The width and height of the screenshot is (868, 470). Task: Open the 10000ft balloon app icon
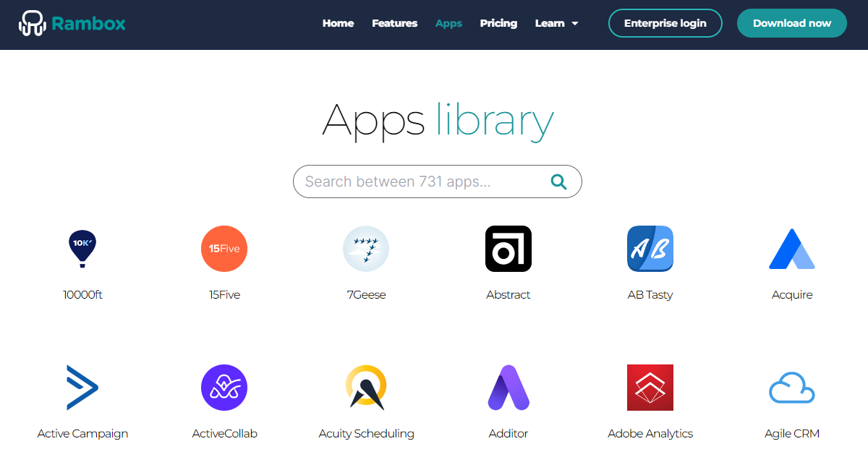82,249
